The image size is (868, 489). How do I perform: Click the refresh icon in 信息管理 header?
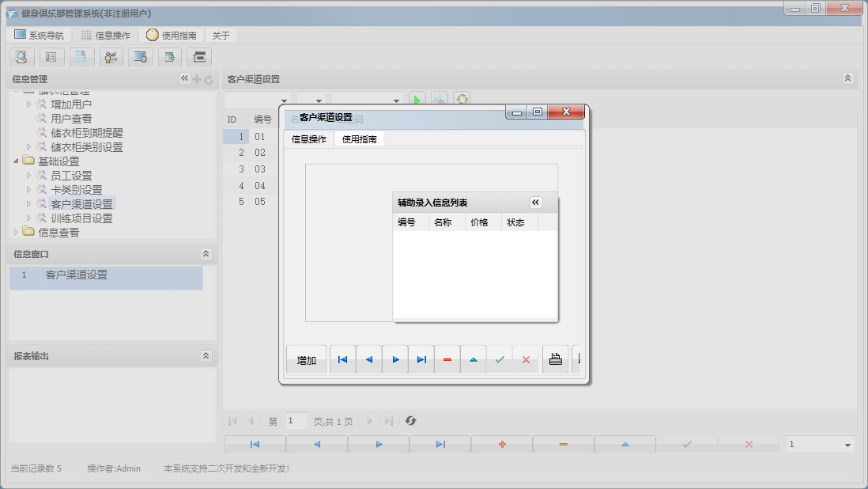(x=209, y=79)
